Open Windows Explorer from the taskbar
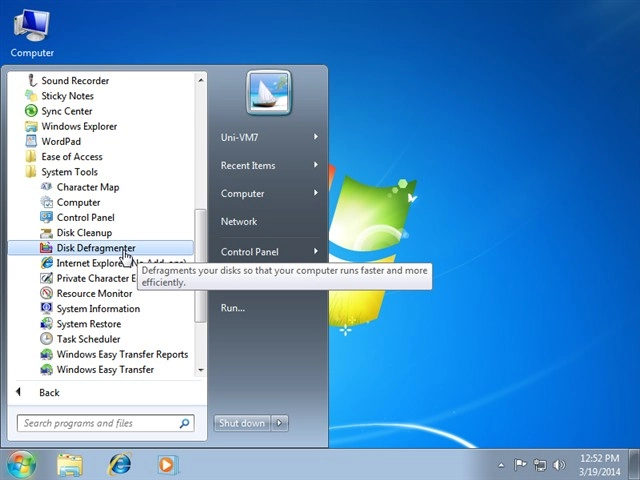 (x=70, y=465)
